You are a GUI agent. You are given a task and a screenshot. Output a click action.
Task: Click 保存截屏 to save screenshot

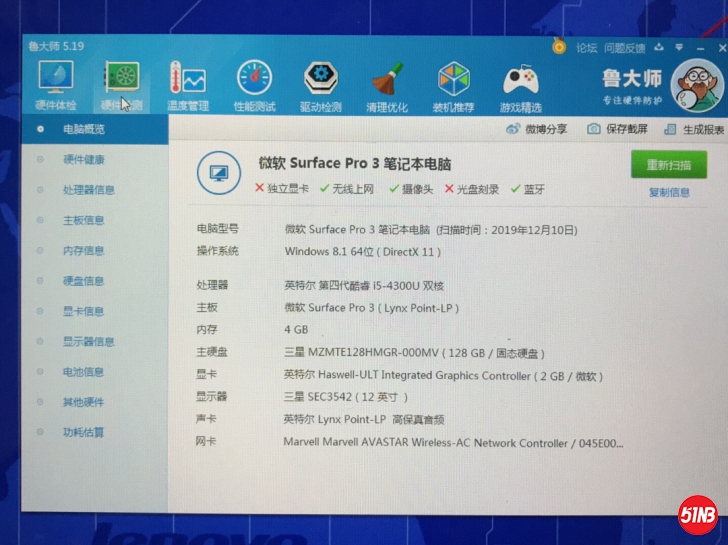pos(618,129)
